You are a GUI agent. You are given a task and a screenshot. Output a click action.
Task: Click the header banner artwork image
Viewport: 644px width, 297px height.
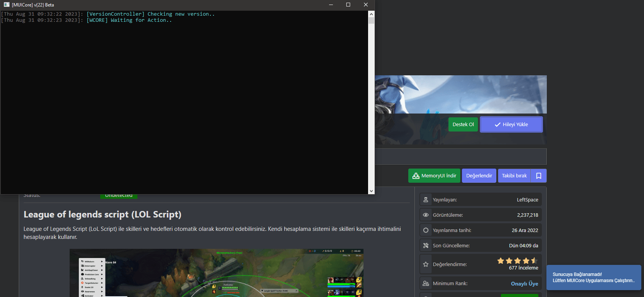(461, 94)
